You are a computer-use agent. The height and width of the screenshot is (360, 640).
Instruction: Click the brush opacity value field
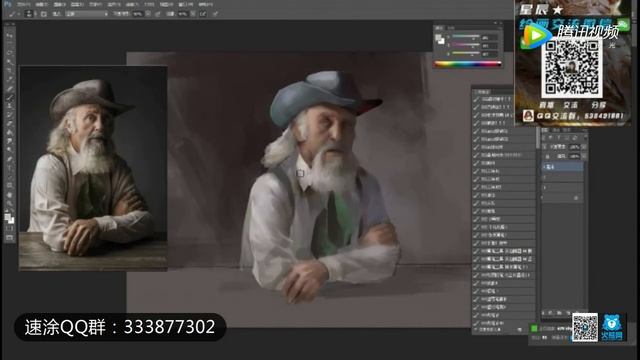click(138, 13)
